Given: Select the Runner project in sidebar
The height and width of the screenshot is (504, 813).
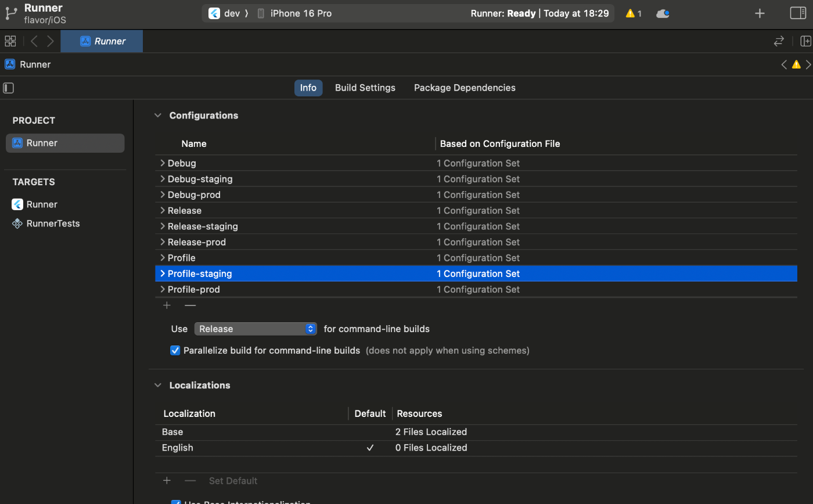Looking at the screenshot, I should [65, 143].
